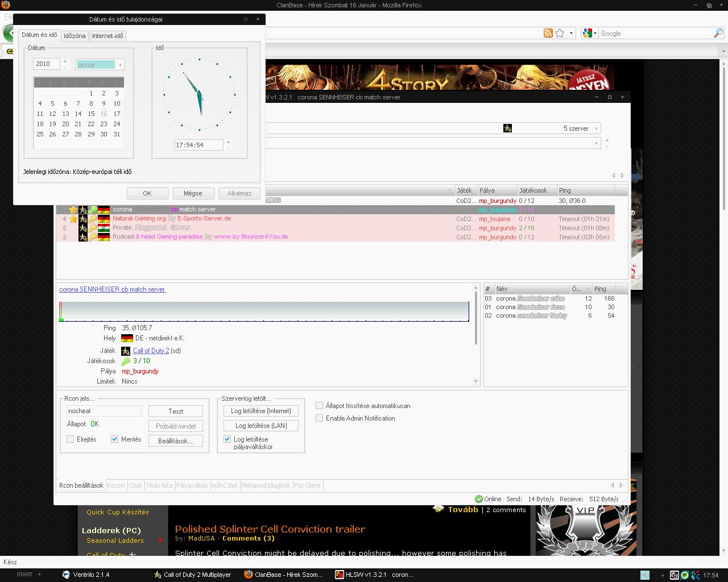Uncheck the Mentés checkbox

[x=115, y=439]
